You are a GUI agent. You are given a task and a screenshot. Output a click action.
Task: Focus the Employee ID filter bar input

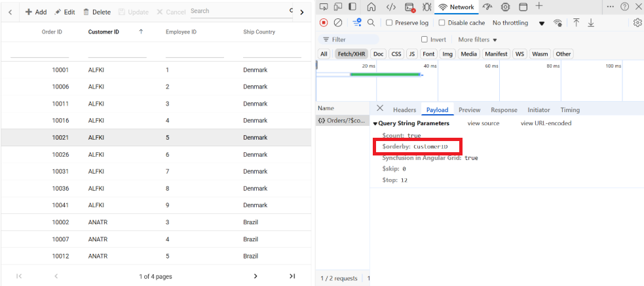195,52
